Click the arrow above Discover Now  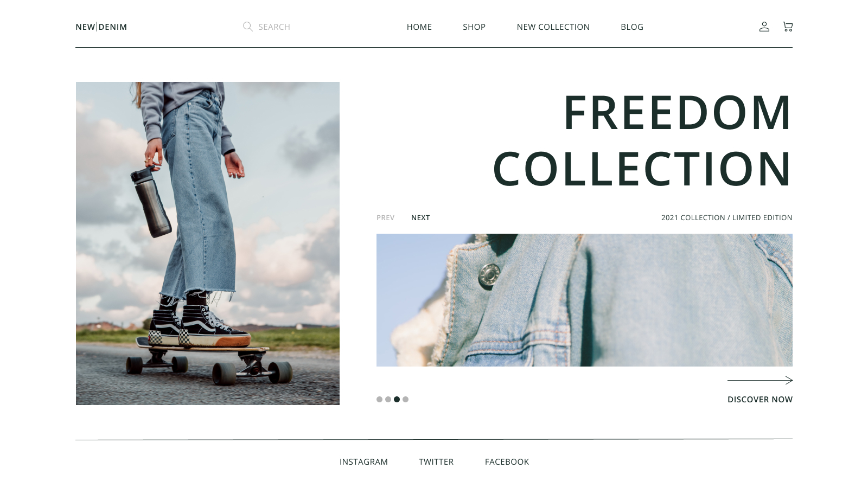(x=760, y=380)
